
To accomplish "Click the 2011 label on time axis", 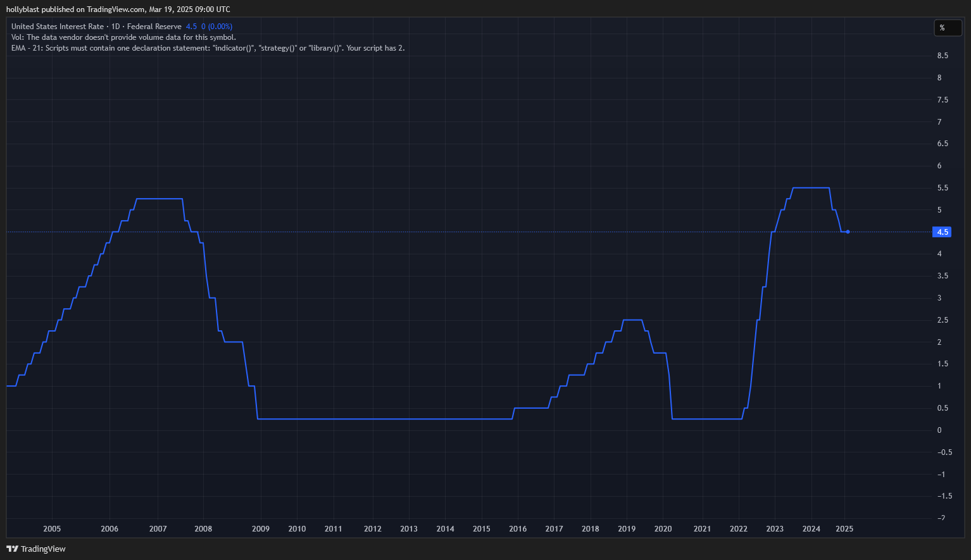I will pos(334,529).
